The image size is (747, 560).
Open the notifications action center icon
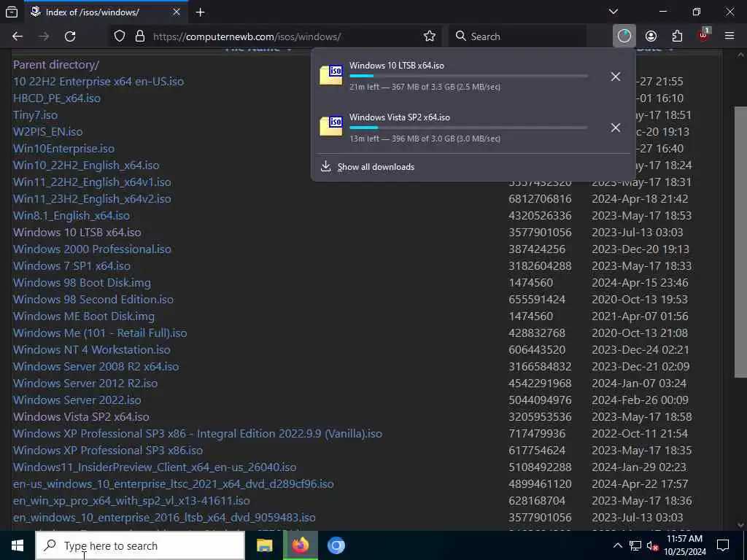coord(723,545)
